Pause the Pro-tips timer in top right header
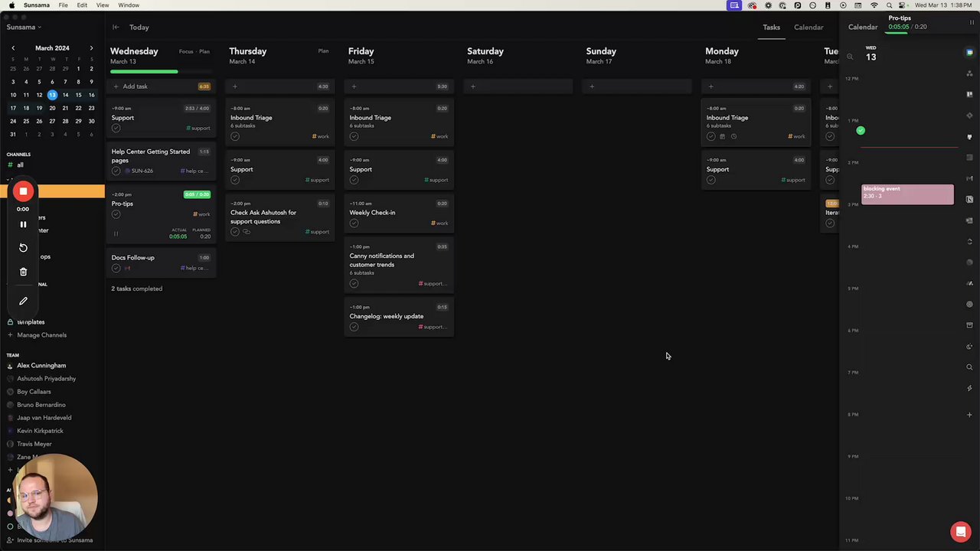 pos(972,22)
